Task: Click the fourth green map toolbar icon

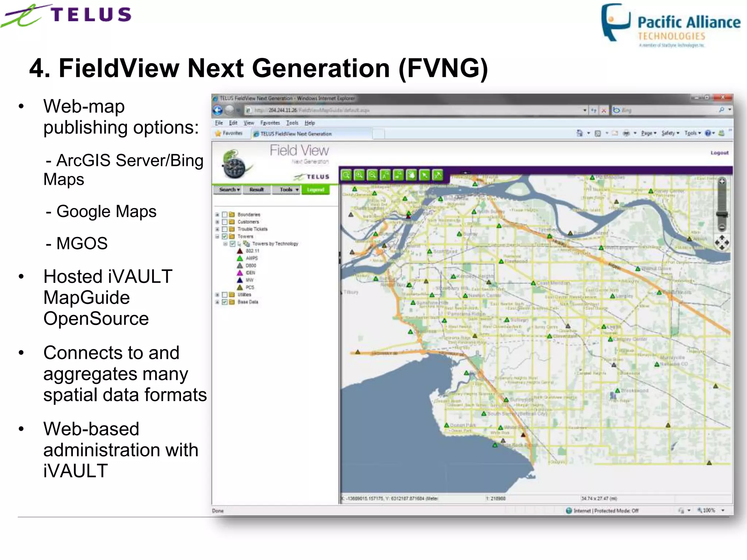Action: click(x=386, y=175)
